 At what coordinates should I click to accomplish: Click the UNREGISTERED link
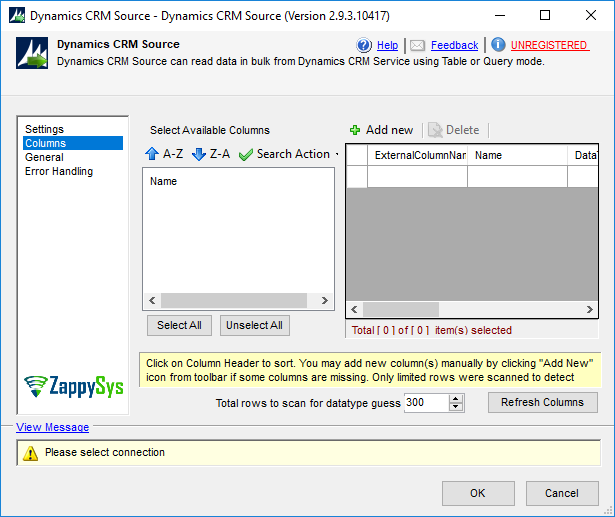point(549,45)
